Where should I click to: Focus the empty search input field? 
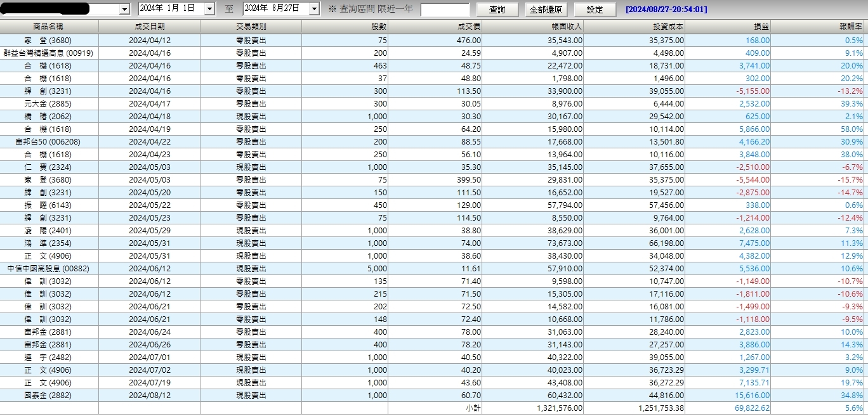[445, 10]
